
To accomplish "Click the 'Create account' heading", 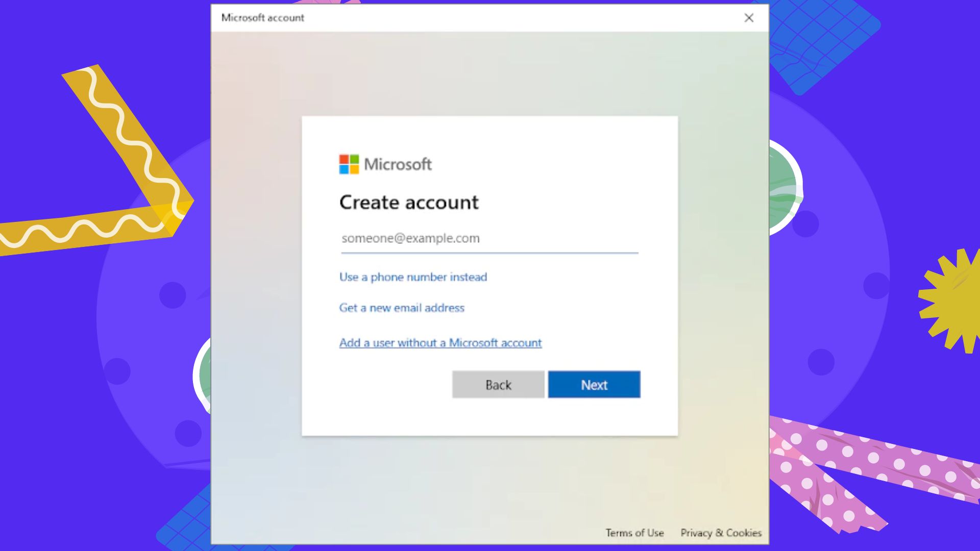I will pos(409,203).
